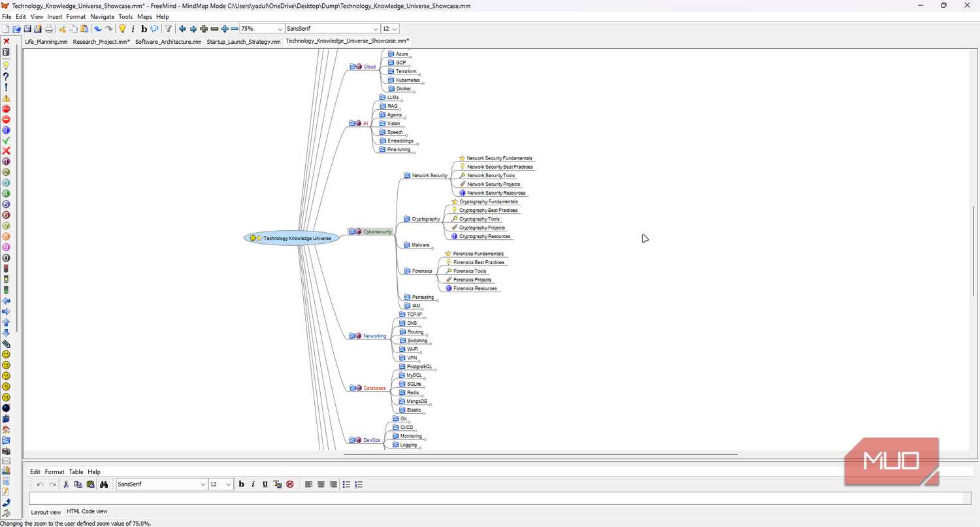Toggle underline in the note editor toolbar

click(x=265, y=484)
